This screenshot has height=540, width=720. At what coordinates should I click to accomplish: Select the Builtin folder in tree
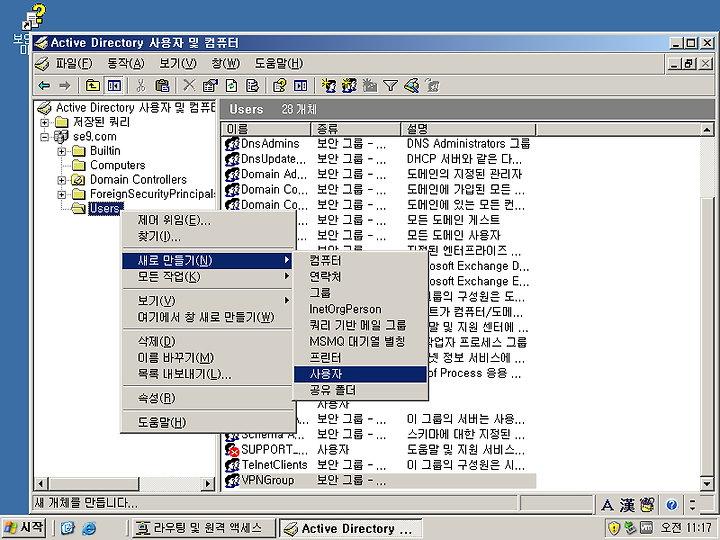coord(105,151)
